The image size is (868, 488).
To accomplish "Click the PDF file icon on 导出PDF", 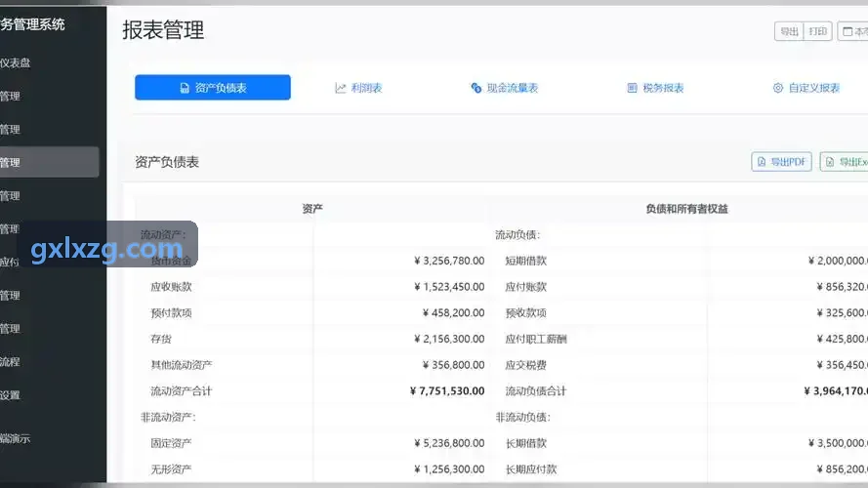I will pyautogui.click(x=762, y=162).
